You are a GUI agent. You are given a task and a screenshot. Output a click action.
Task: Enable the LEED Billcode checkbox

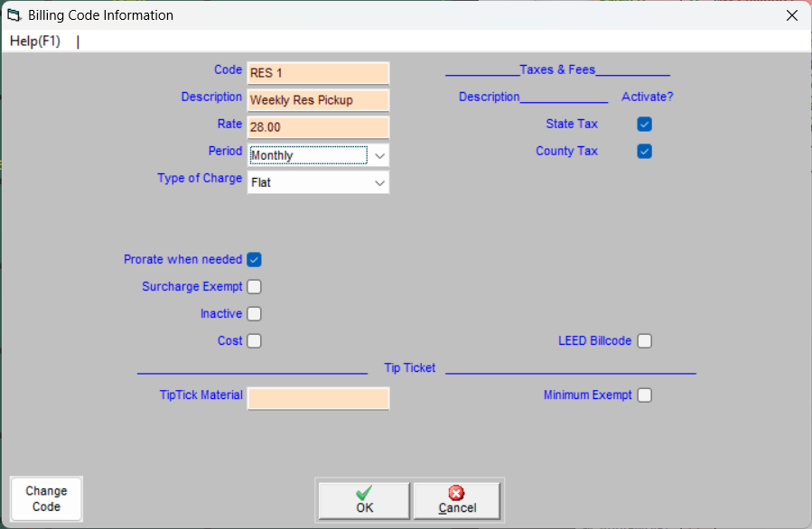click(x=644, y=341)
